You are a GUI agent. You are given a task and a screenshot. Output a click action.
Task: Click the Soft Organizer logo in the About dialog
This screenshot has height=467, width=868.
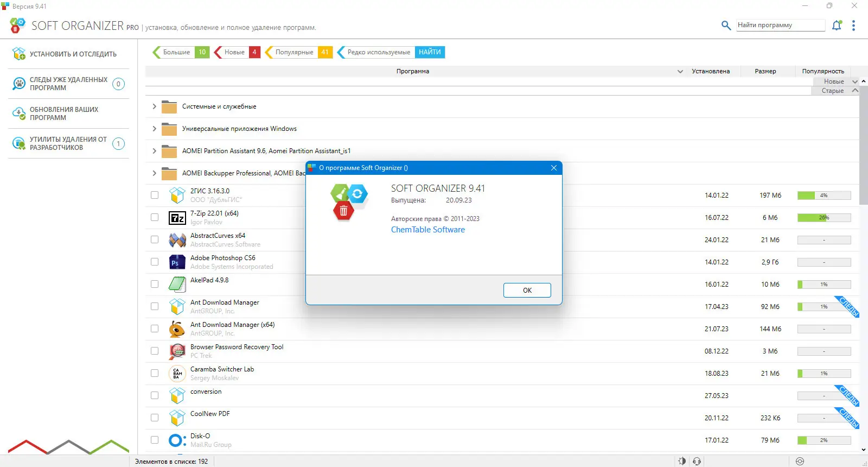tap(349, 201)
